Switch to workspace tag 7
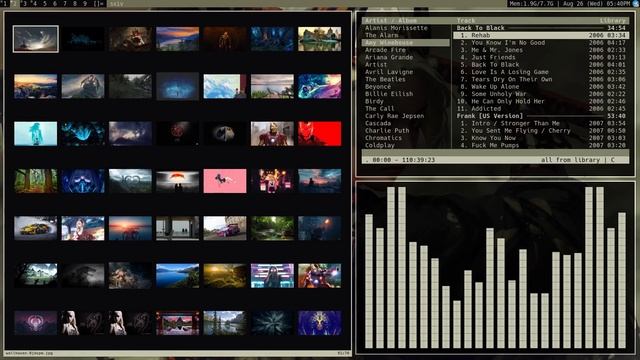The width and height of the screenshot is (640, 360). click(65, 3)
